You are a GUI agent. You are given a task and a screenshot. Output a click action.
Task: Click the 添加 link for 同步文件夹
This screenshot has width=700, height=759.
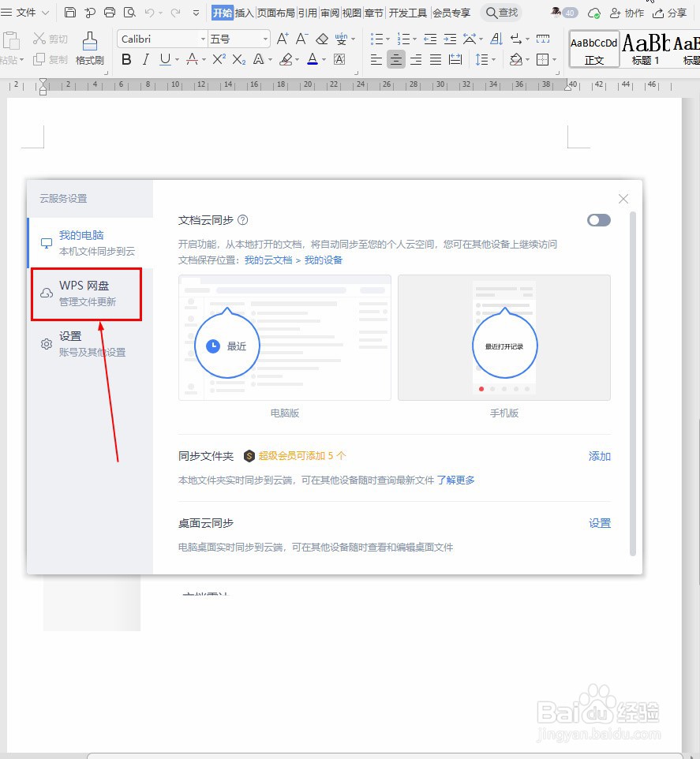tap(599, 456)
